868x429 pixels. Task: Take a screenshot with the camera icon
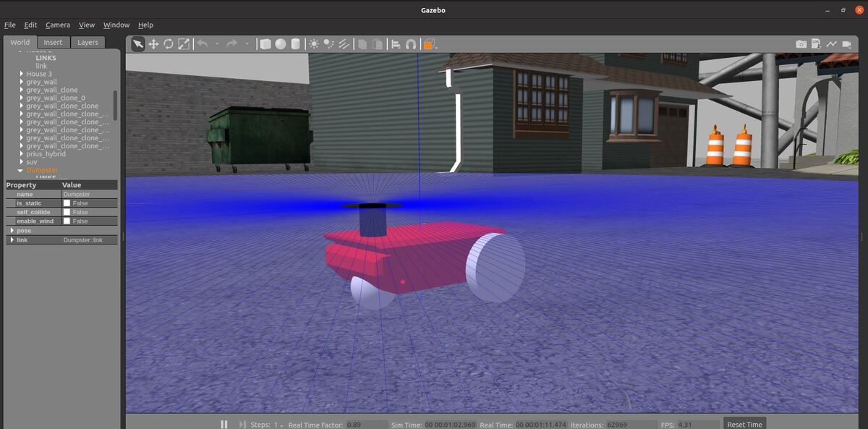[800, 43]
